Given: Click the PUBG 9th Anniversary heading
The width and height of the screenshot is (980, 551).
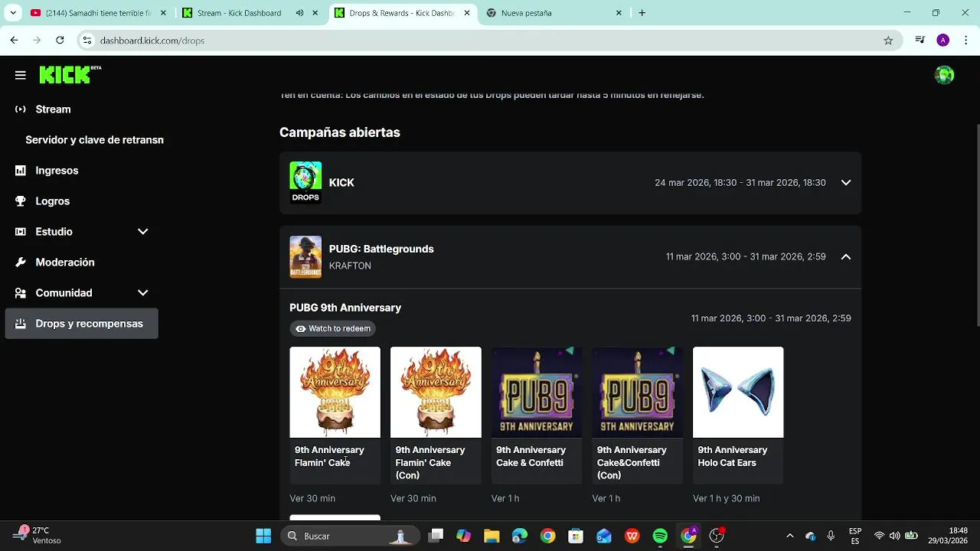Looking at the screenshot, I should point(345,308).
